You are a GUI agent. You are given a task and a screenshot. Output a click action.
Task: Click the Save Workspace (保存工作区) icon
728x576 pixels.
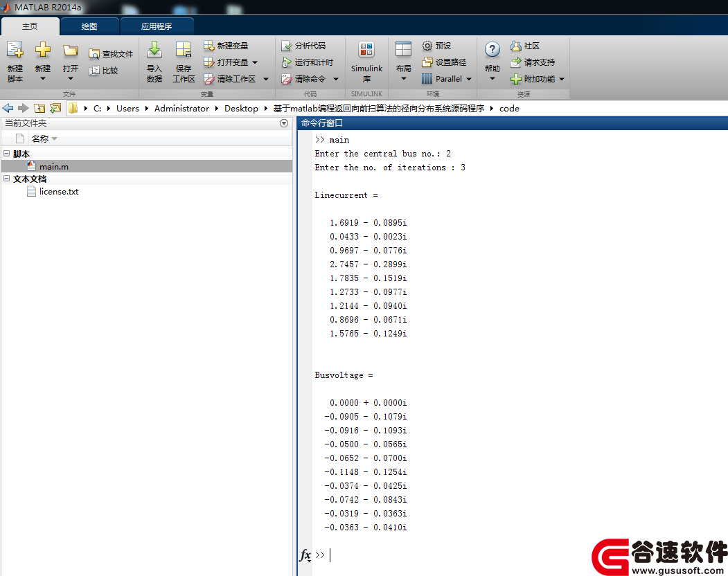[184, 50]
